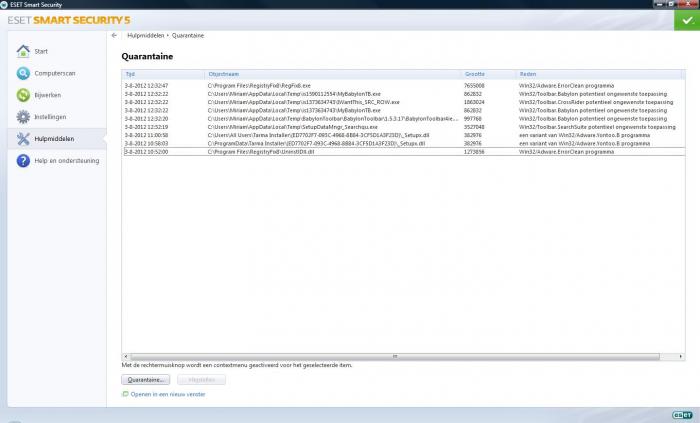Click the back arrow next to breadcrumb

click(114, 35)
